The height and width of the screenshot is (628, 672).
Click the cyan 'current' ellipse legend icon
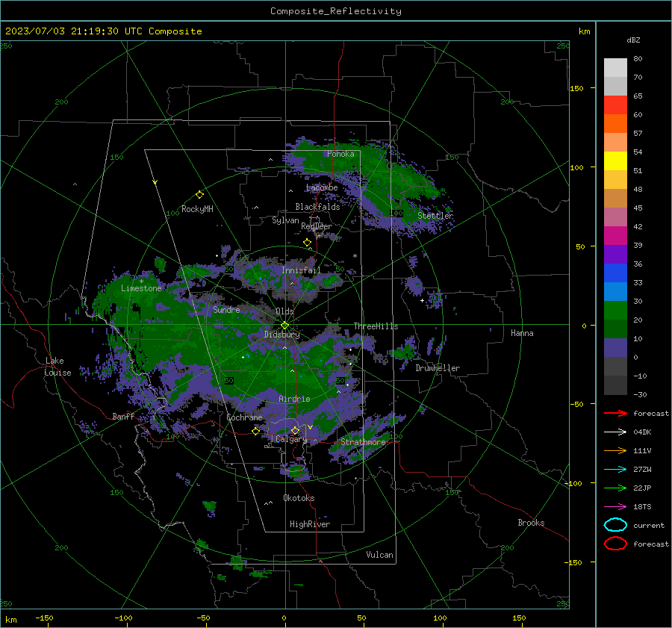click(x=615, y=525)
